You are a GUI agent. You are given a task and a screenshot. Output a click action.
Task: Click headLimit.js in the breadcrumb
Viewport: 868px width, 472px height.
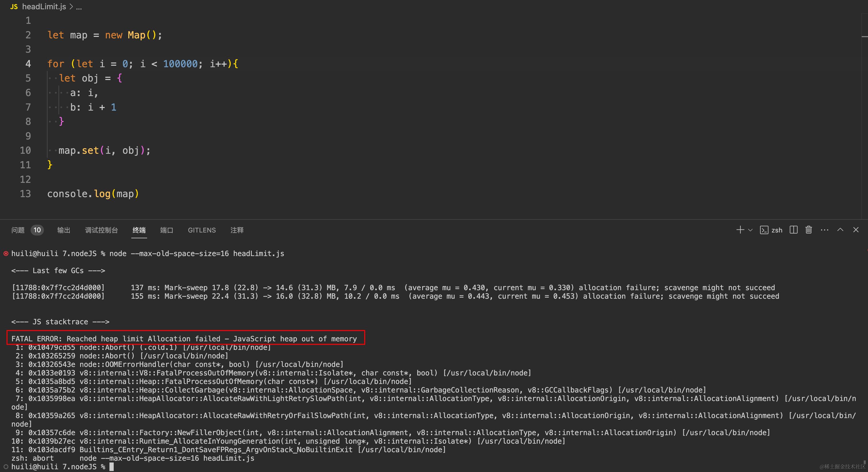(44, 7)
